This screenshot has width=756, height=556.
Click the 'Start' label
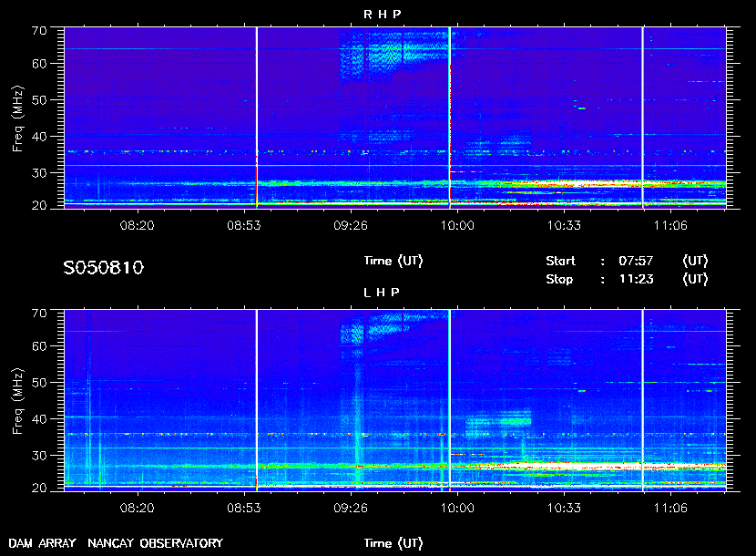coord(560,261)
